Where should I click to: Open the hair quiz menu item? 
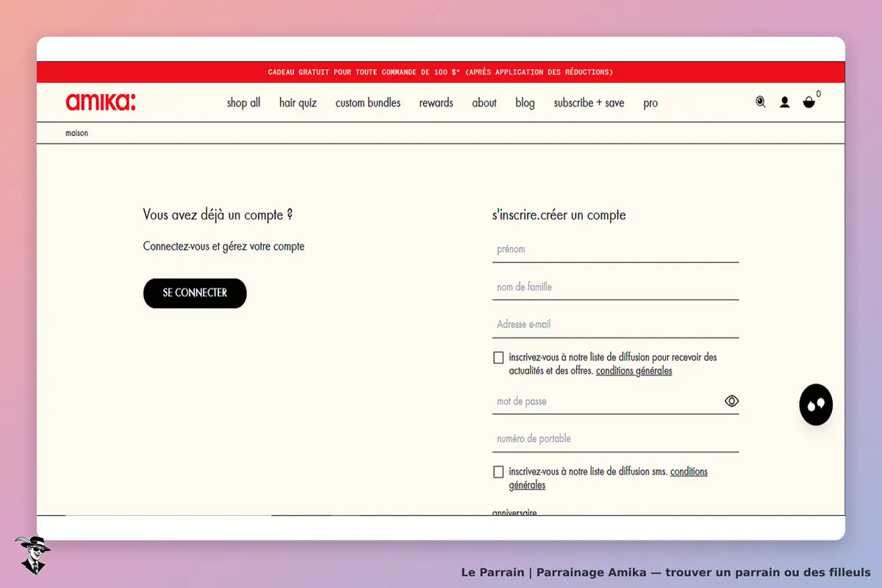coord(298,103)
